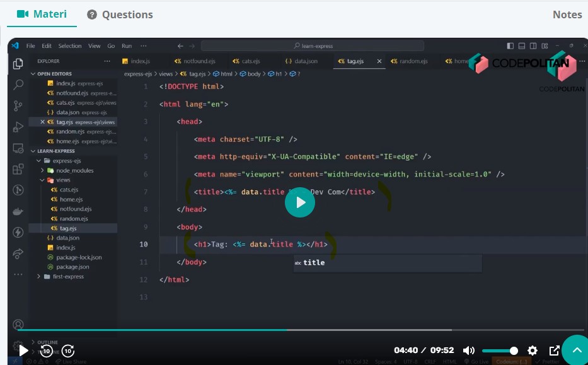Open Run and Debug in activity bar
The height and width of the screenshot is (365, 588).
[18, 127]
